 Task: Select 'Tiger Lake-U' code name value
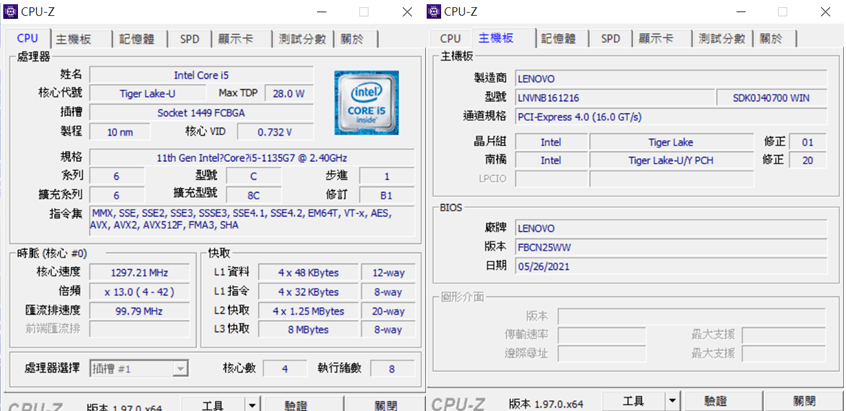(147, 93)
